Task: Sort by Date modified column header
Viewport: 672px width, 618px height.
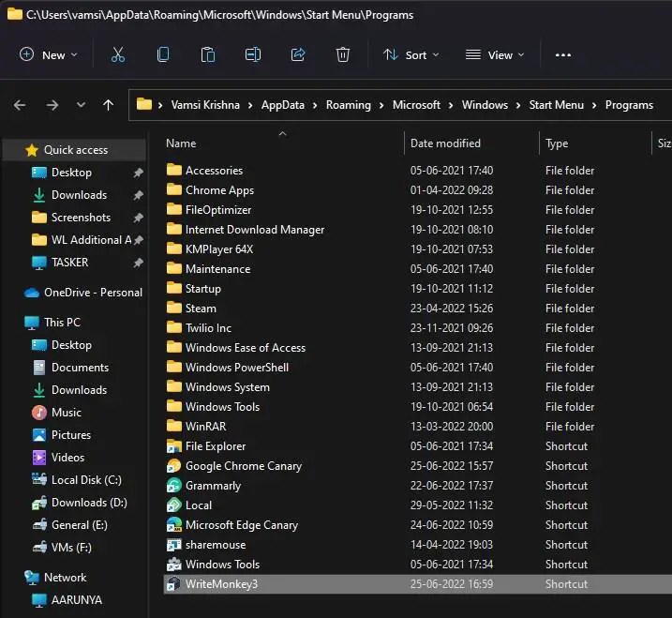Action: 445,143
